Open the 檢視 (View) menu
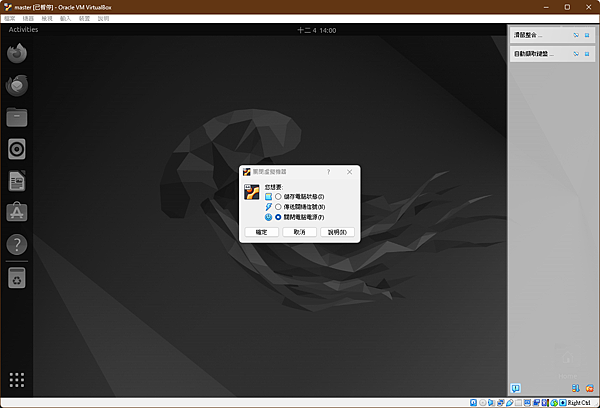600x408 pixels. [x=47, y=18]
